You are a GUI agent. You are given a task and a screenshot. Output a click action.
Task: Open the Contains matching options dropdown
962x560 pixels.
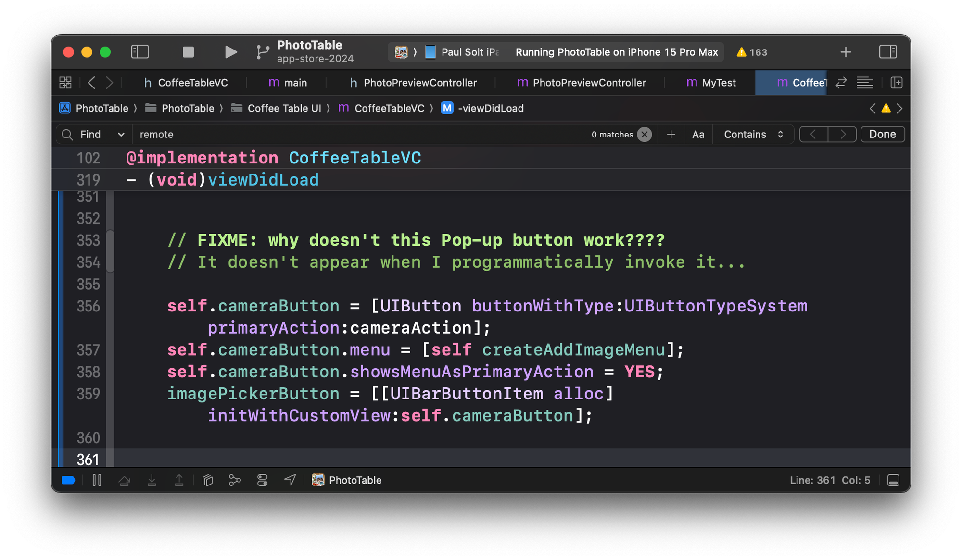pyautogui.click(x=753, y=134)
